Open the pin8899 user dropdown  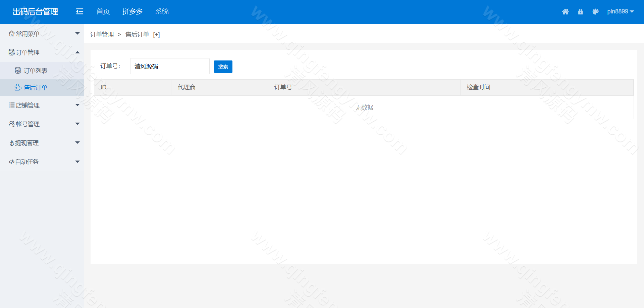(x=620, y=11)
